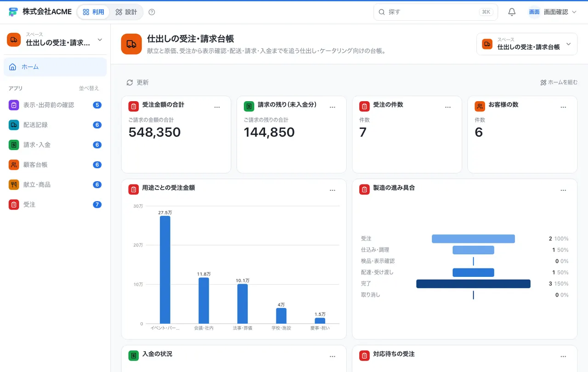588x372 pixels.
Task: Click the help question mark icon
Action: click(x=152, y=12)
